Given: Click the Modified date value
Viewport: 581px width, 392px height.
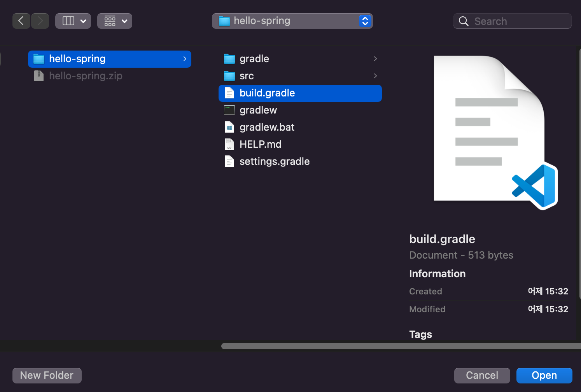Looking at the screenshot, I should tap(548, 309).
